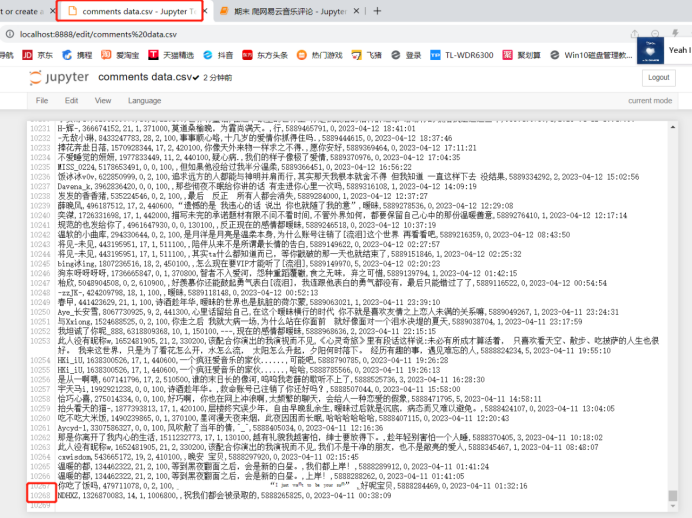The image size is (692, 518).
Task: Close the 期末 爬网易云音乐评论 tab
Action: click(x=356, y=11)
